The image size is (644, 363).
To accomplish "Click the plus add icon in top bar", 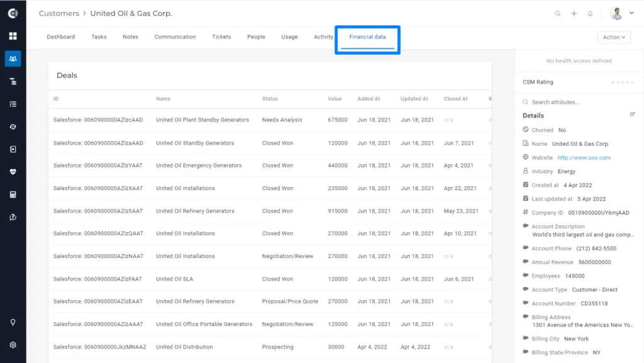I will tap(574, 14).
